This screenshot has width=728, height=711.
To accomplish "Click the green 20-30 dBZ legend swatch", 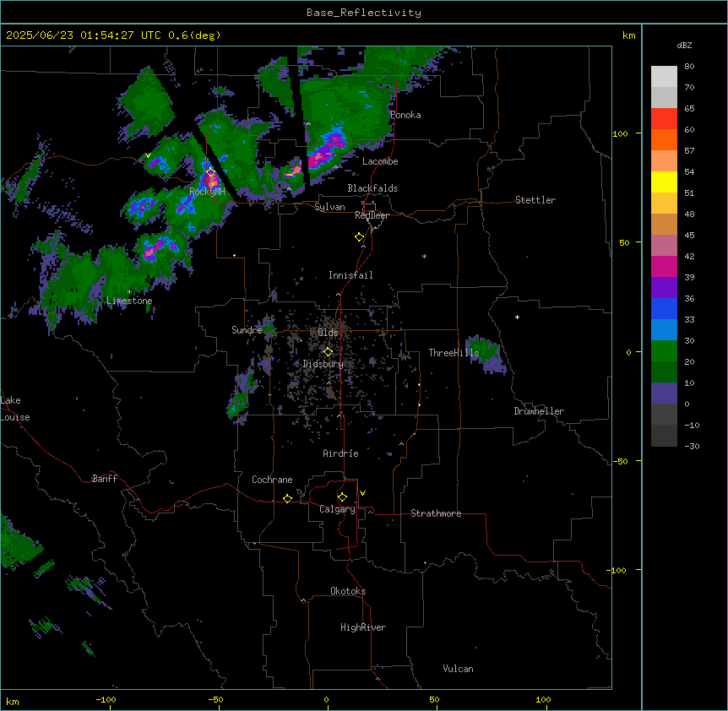I will [664, 351].
